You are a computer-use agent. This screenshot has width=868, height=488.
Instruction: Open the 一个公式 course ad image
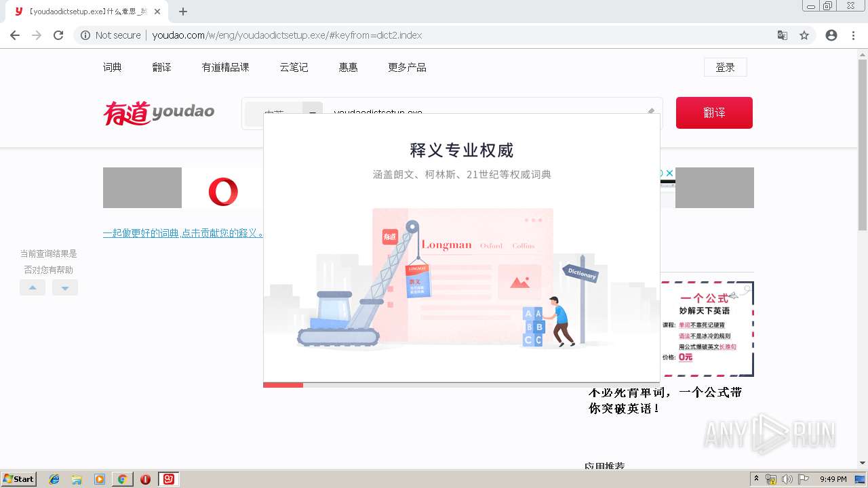707,329
